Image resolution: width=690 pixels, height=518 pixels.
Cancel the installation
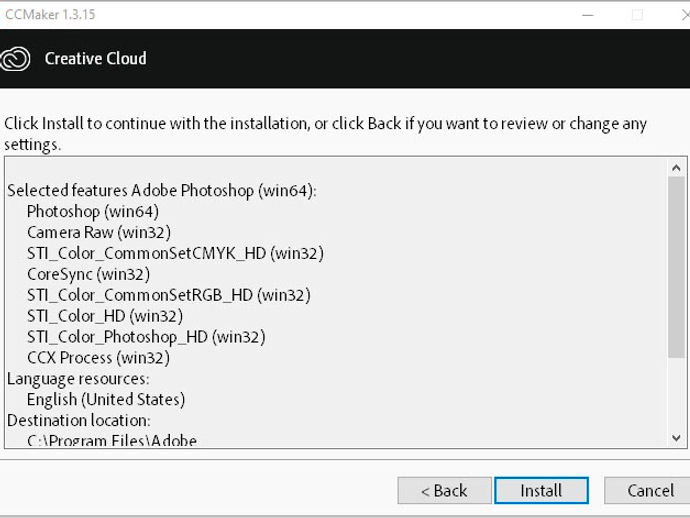coord(647,490)
